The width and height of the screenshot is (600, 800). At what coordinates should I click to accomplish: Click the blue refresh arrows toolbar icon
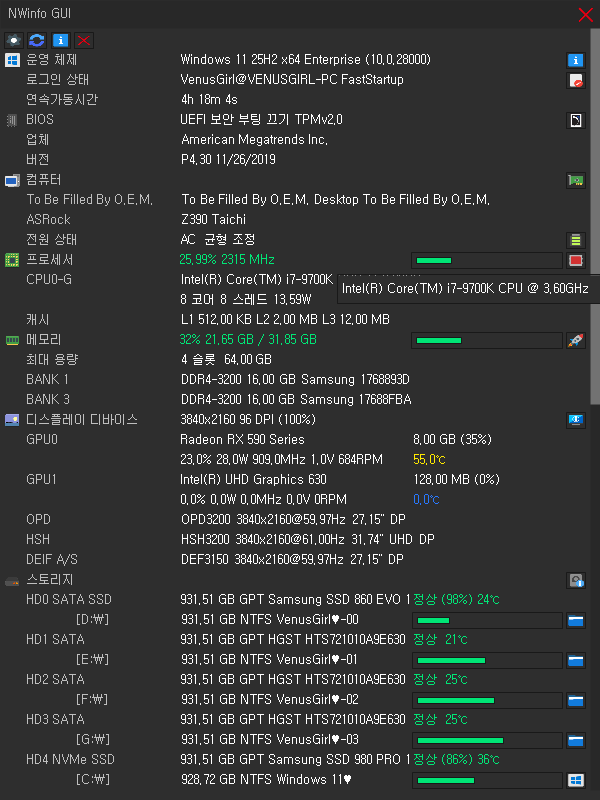click(x=37, y=40)
